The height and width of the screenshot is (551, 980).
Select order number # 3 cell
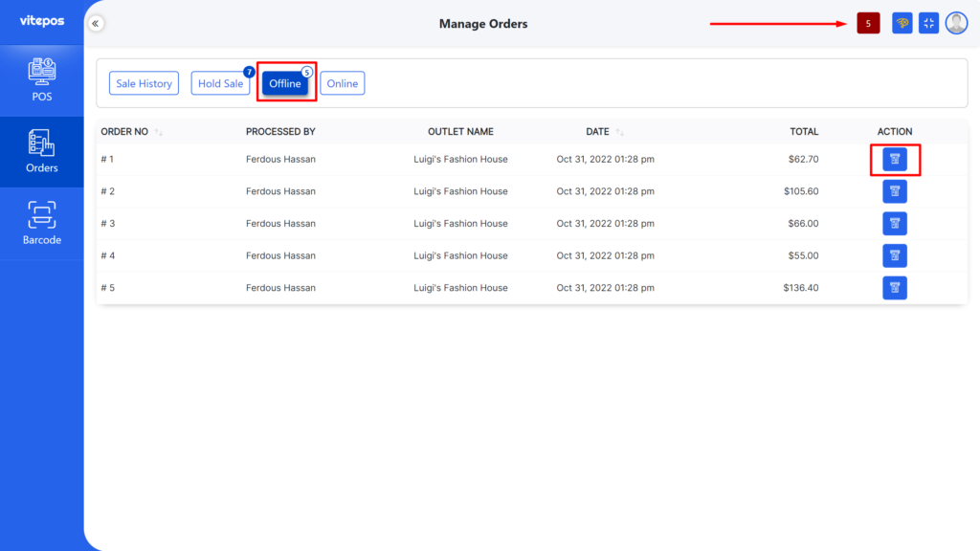tap(107, 224)
